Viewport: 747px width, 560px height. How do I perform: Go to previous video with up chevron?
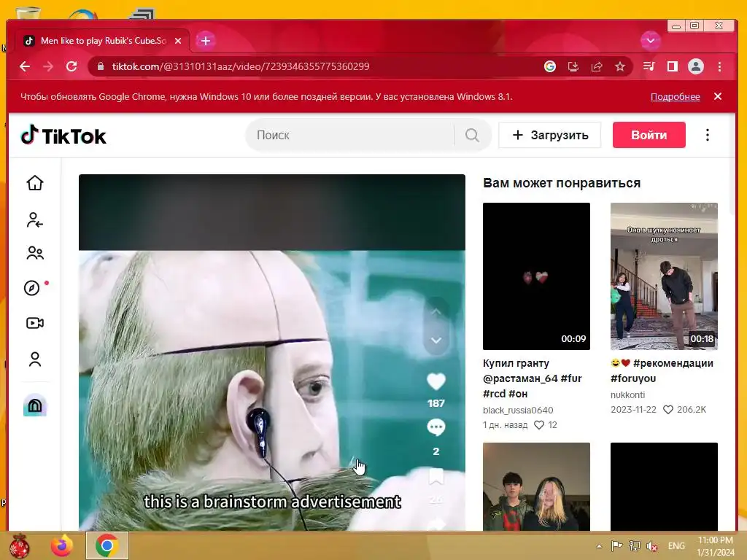[436, 312]
